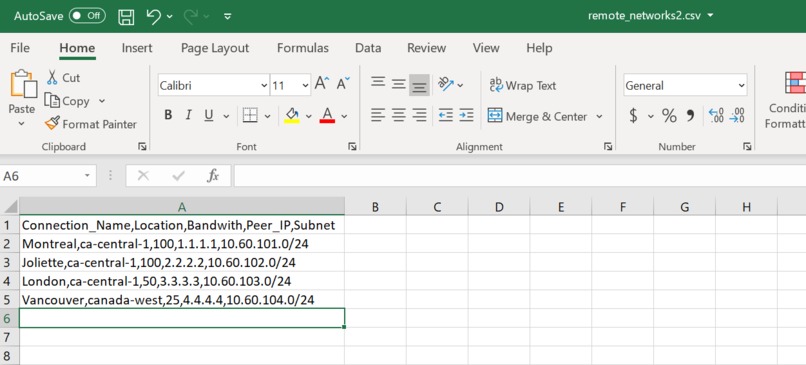The image size is (806, 365).
Task: Click Increase Decimal icon
Action: 716,116
